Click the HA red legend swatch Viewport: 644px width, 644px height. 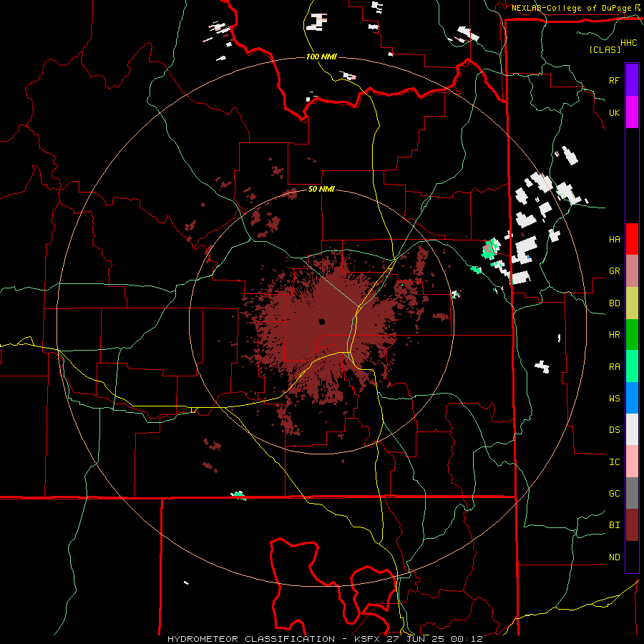(x=632, y=239)
